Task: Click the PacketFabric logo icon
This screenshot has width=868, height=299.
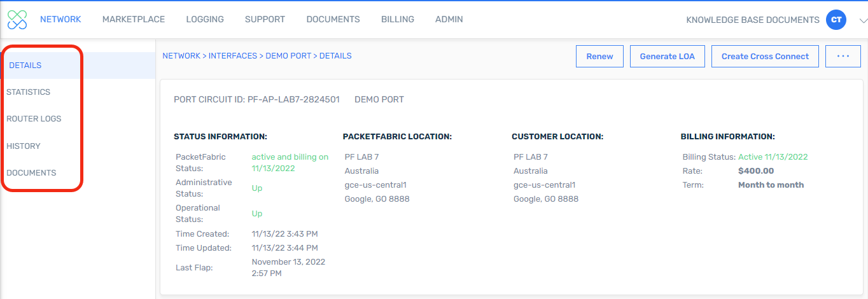Action: coord(17,20)
